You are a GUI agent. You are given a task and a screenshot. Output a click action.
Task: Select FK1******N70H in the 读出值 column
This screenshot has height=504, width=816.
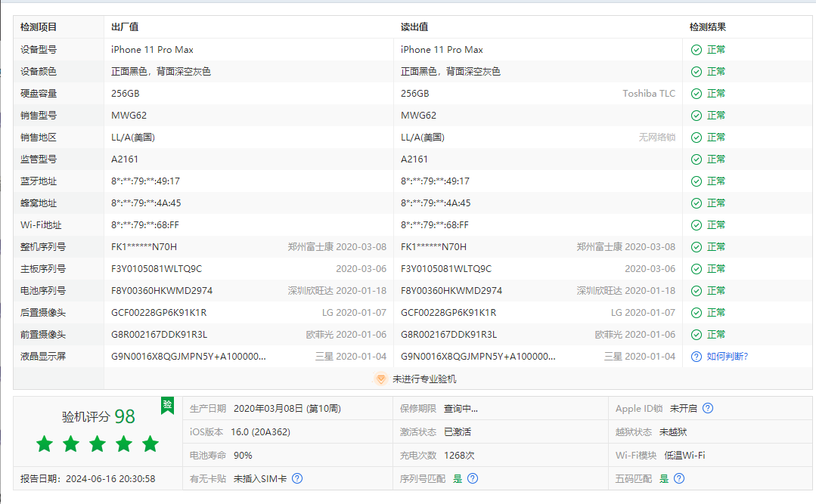433,247
